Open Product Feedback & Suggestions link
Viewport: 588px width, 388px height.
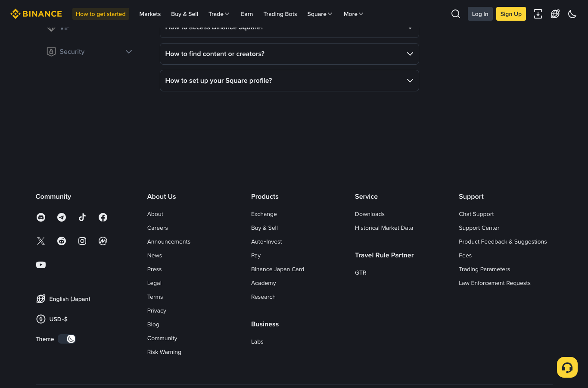tap(503, 241)
